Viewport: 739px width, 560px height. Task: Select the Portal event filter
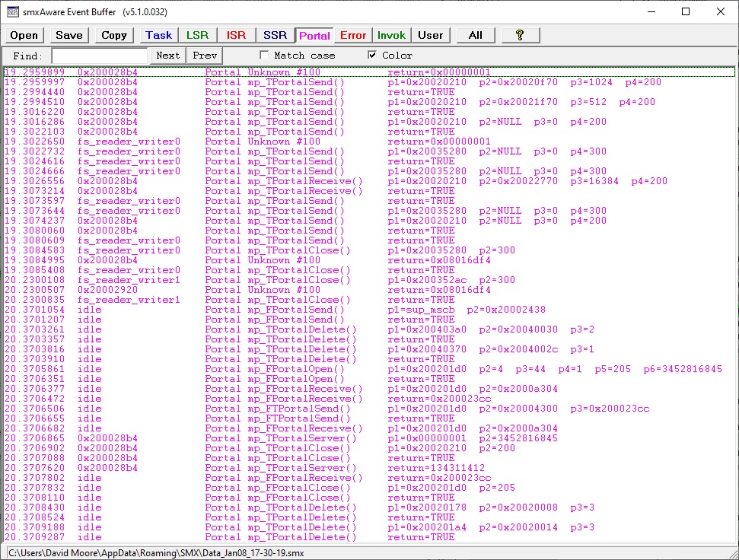pyautogui.click(x=314, y=35)
